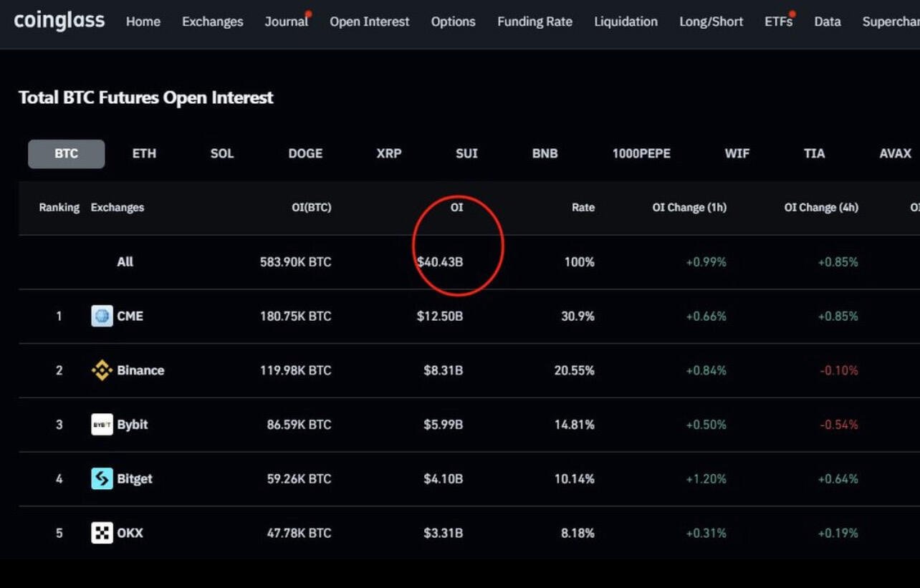Open the Binance exchange link
The width and height of the screenshot is (920, 588).
pyautogui.click(x=140, y=370)
